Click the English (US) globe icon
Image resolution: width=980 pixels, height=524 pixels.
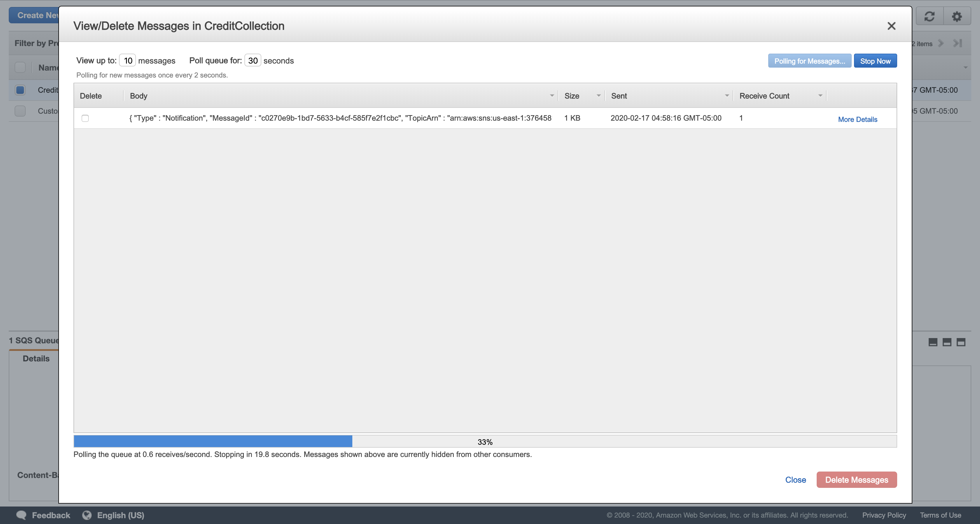87,515
